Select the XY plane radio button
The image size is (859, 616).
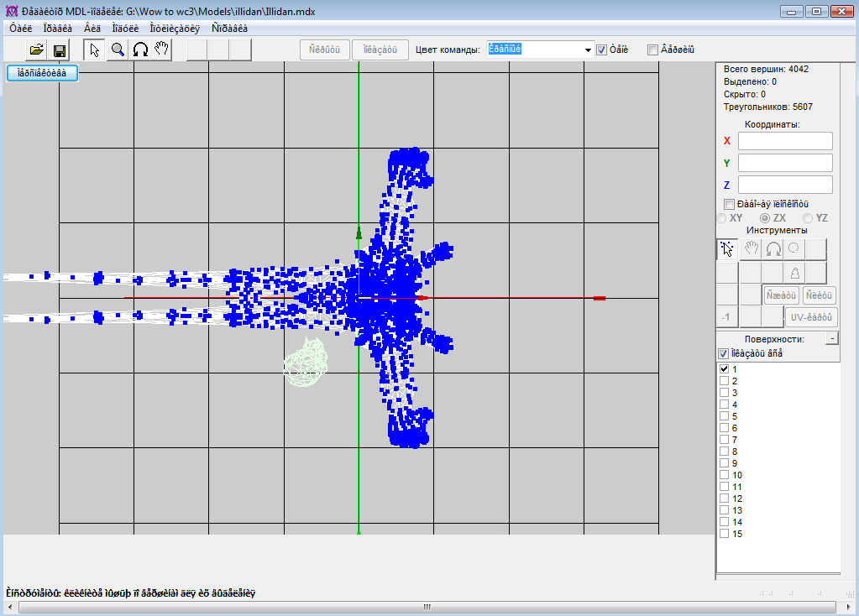[x=721, y=218]
